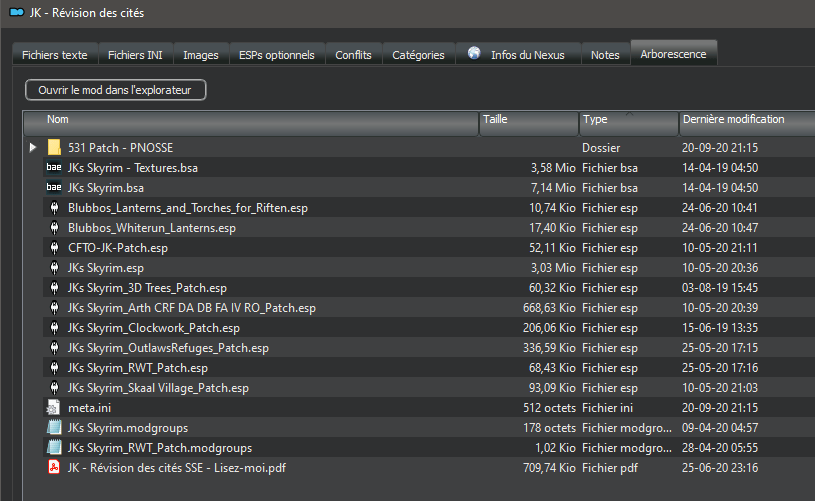This screenshot has width=815, height=501.
Task: Select Blubbos_Lanterns_and_Torches_for_Riften.esp file name
Action: tap(188, 208)
